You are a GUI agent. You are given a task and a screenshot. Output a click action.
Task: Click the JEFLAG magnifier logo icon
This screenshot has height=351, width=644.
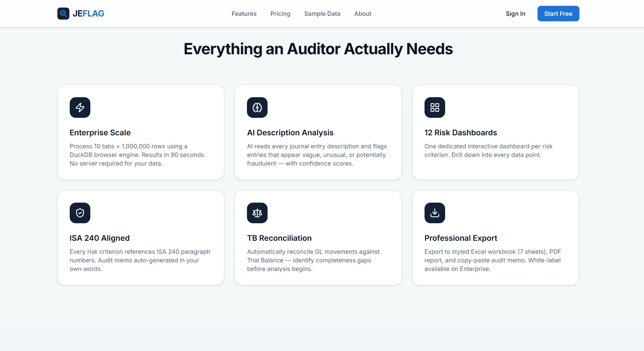[63, 13]
